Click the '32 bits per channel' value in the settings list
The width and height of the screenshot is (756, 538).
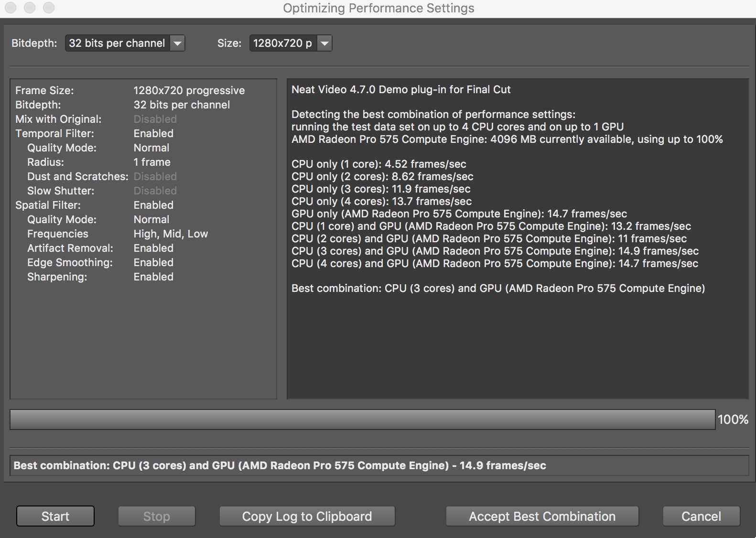pos(182,105)
